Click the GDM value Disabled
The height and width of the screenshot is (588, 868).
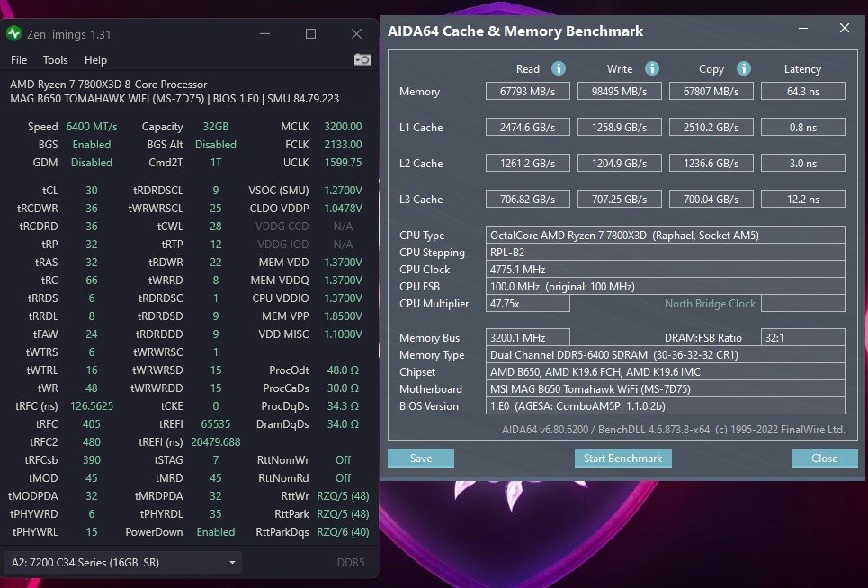click(x=92, y=163)
